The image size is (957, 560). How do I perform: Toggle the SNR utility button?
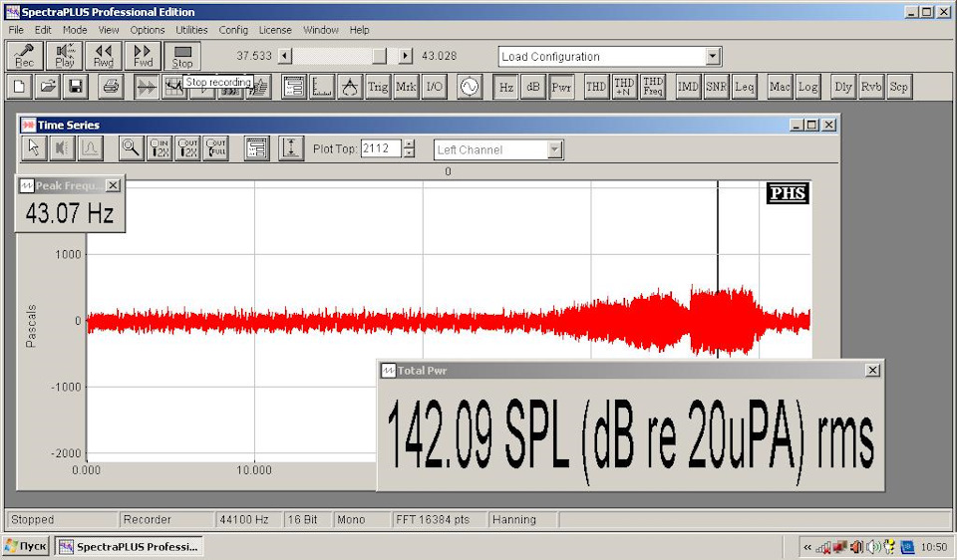tap(716, 87)
